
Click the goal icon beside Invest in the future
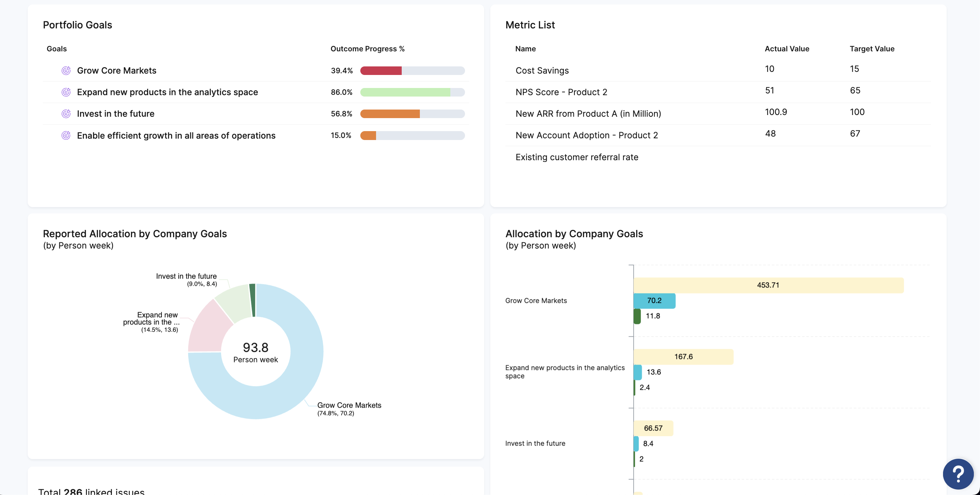pos(66,114)
